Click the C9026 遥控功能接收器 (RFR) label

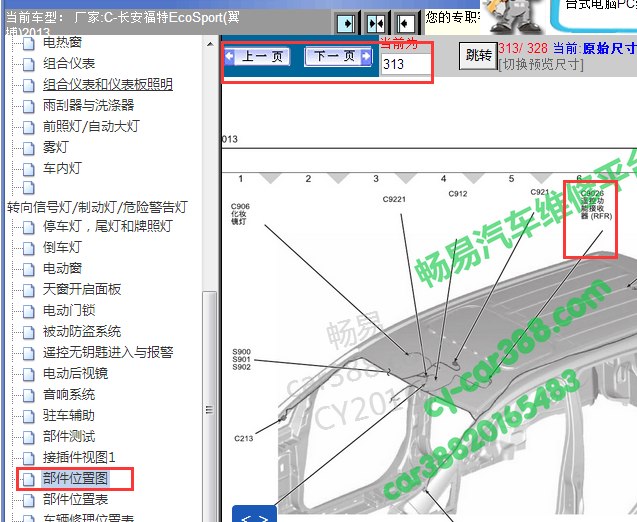(x=596, y=205)
